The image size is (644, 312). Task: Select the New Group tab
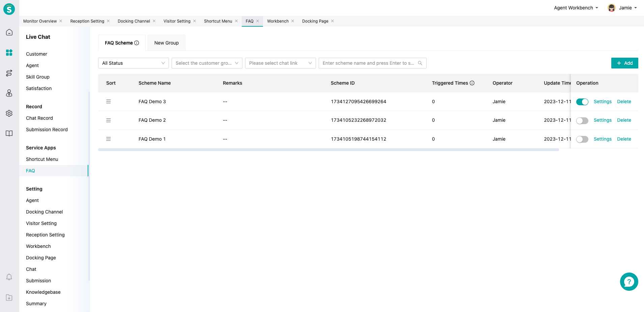click(167, 43)
